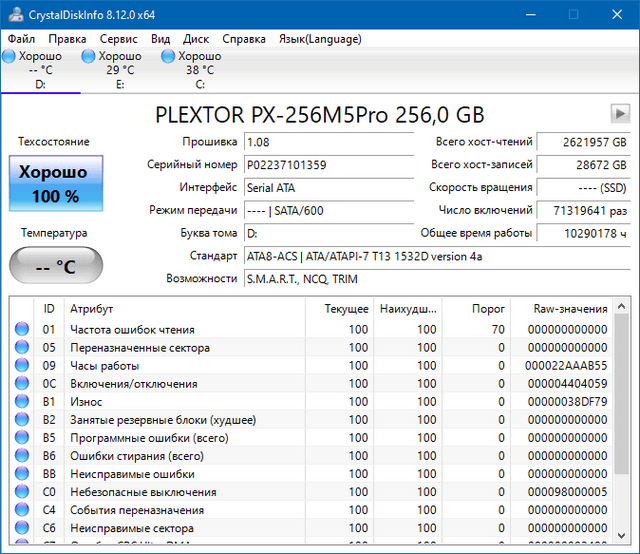Click status orb for Неисправимые сектора row
This screenshot has height=554, width=640.
coord(22,528)
